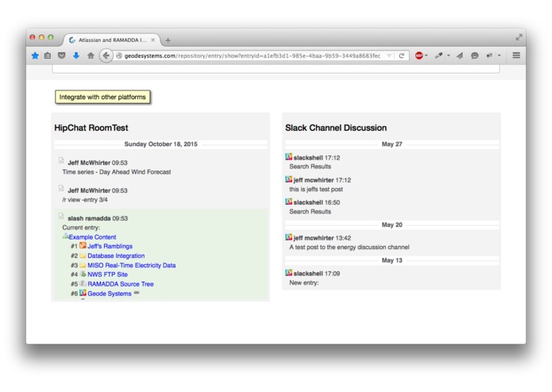Image resolution: width=552 pixels, height=392 pixels.
Task: Click the Geode Systems entry icon
Action: pos(83,293)
